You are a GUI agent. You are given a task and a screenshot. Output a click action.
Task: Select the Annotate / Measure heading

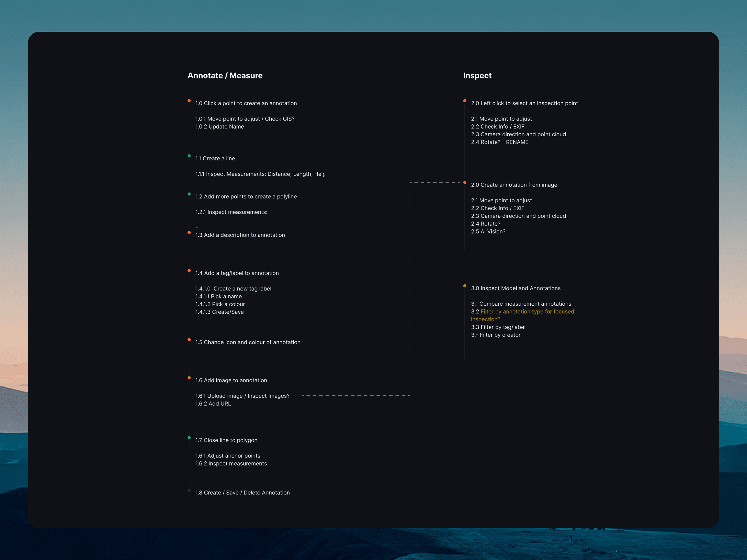[225, 76]
